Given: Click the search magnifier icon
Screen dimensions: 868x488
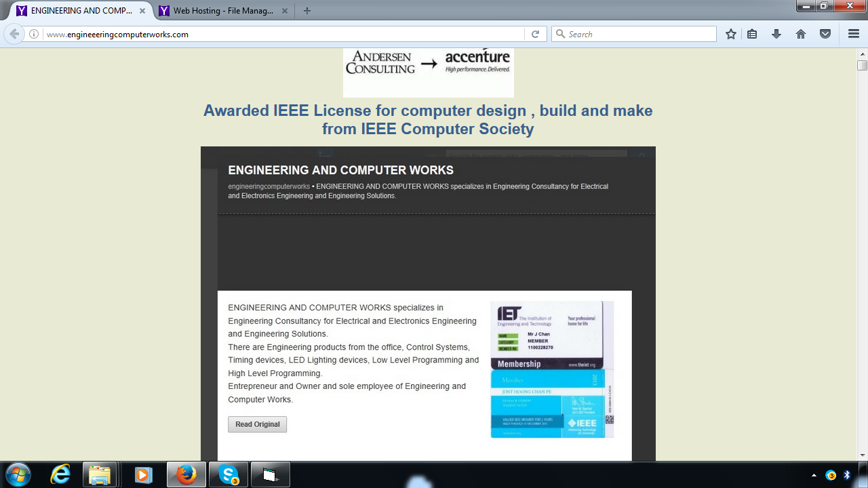Looking at the screenshot, I should (x=560, y=34).
